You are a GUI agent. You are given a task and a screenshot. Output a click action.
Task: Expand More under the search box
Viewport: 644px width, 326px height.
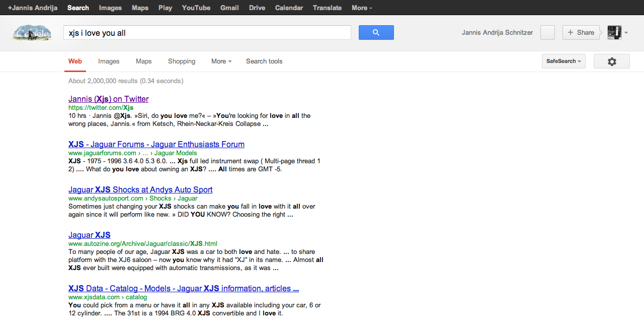(221, 61)
